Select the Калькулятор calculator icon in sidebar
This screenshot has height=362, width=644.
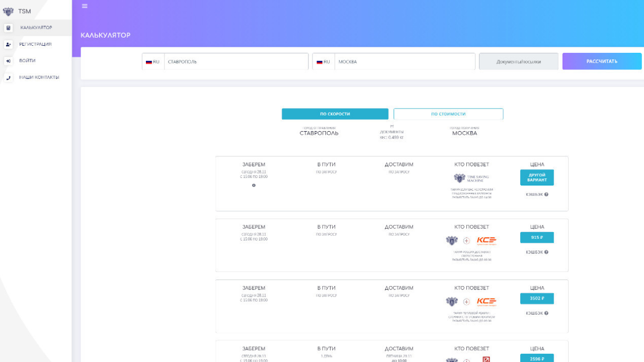8,28
